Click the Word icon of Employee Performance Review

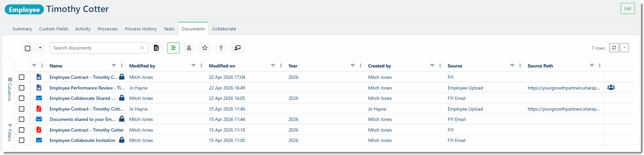[39, 88]
